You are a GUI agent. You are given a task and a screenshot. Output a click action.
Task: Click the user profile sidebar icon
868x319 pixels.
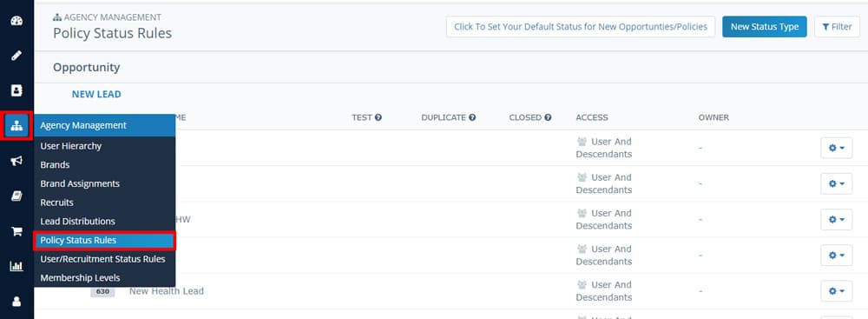pos(16,302)
